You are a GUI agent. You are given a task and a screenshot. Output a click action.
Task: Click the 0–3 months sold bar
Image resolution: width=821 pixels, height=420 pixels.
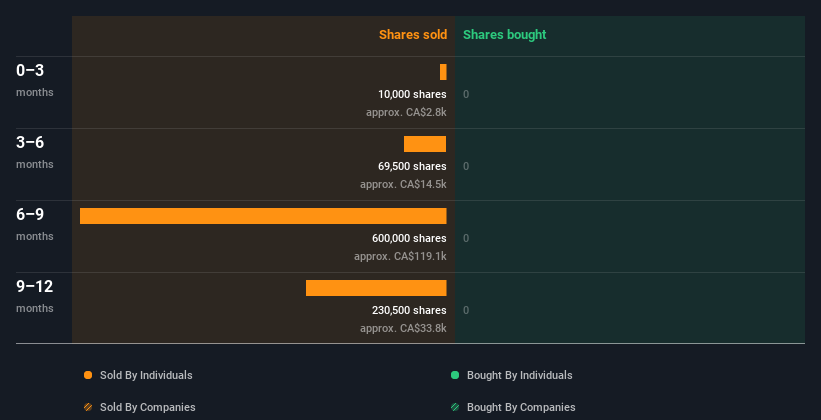tap(443, 72)
